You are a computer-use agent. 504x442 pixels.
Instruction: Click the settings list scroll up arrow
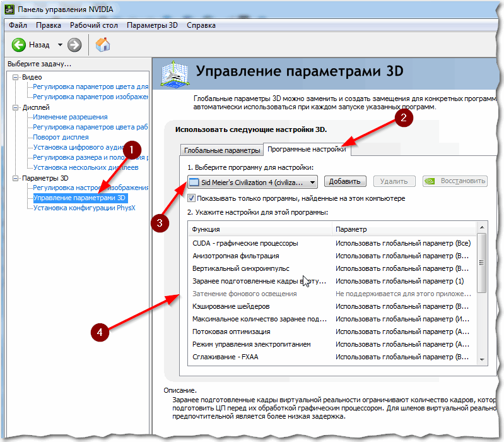[482, 227]
